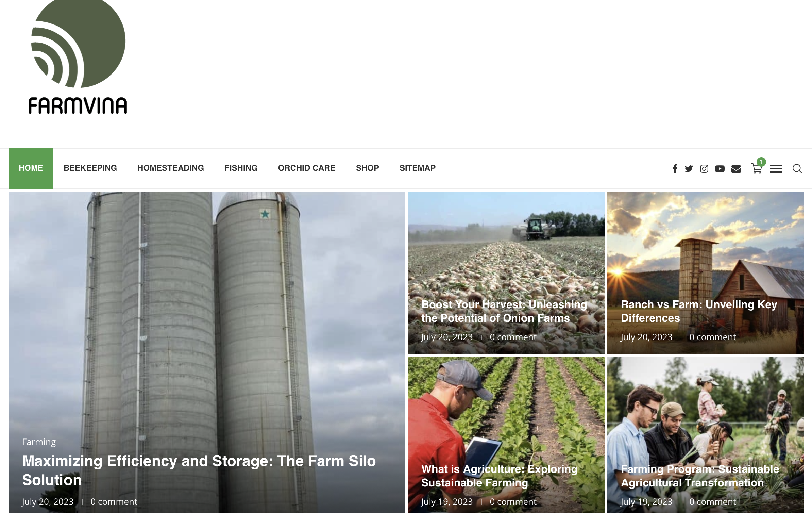This screenshot has height=513, width=812.
Task: Open the Twitter social icon
Action: coord(689,169)
